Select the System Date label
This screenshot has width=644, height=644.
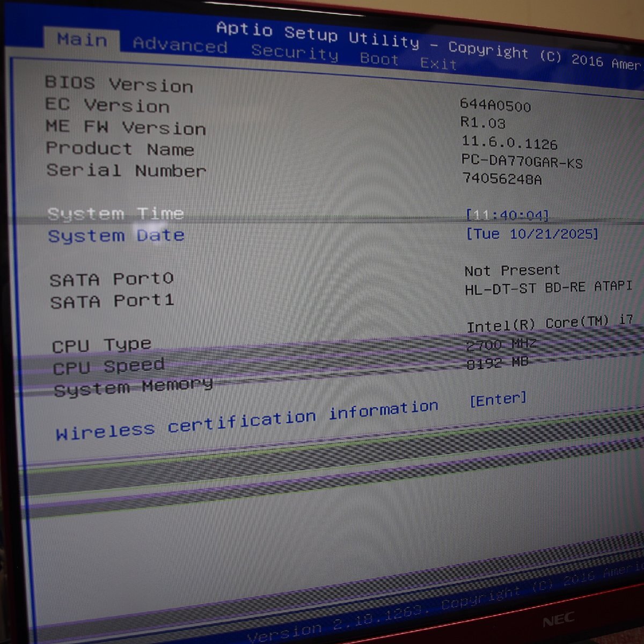[x=116, y=236]
